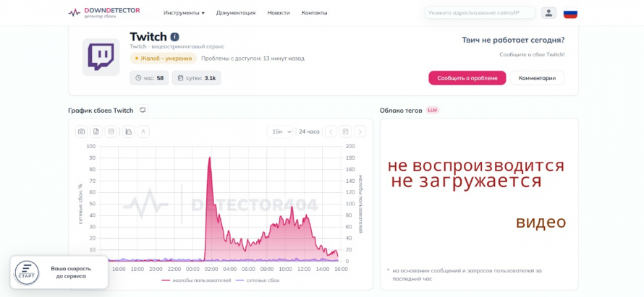Image resolution: width=644 pixels, height=297 pixels.
Task: Focus the site address search field
Action: coord(480,13)
